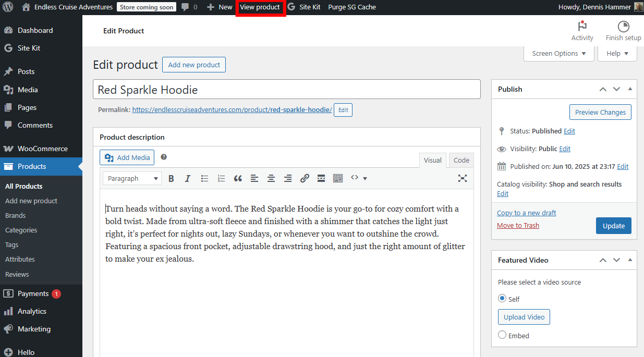Toggle distraction-free fullscreen writing mode
The image size is (644, 357).
[x=462, y=178]
